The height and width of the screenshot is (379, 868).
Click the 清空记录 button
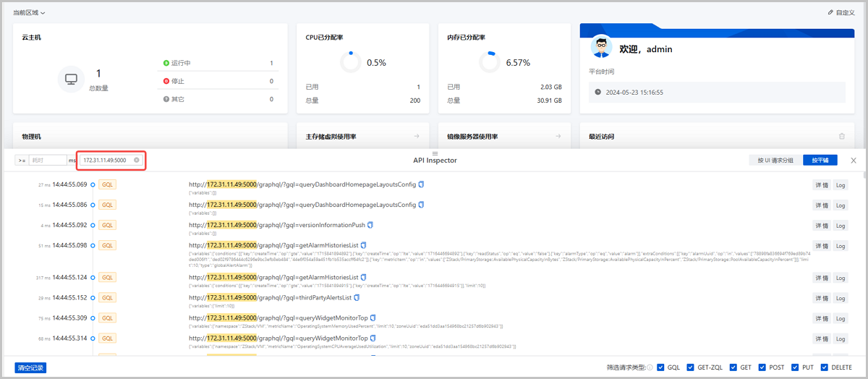click(30, 367)
